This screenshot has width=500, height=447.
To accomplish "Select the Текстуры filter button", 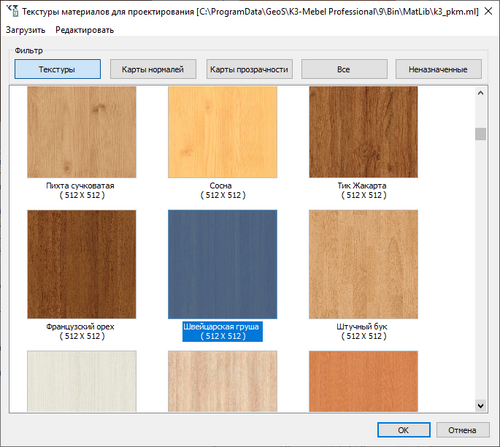I will pyautogui.click(x=57, y=69).
